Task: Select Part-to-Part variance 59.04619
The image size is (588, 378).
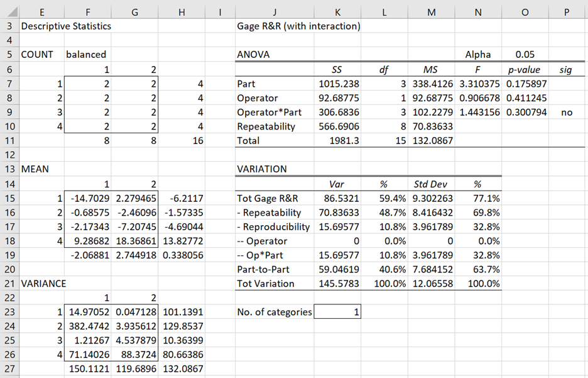Action: click(337, 270)
